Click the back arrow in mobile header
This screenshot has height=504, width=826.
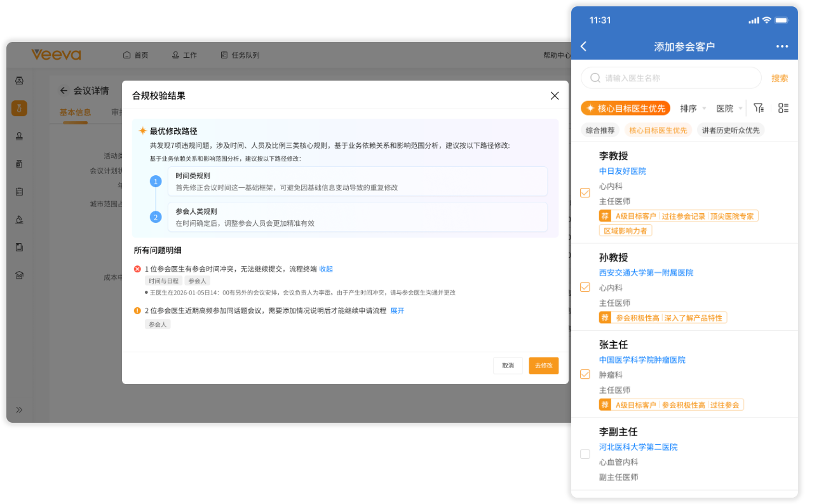tap(584, 46)
